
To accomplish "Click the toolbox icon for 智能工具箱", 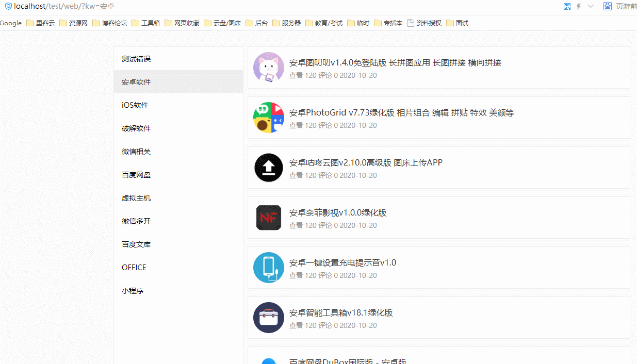I will 269,318.
